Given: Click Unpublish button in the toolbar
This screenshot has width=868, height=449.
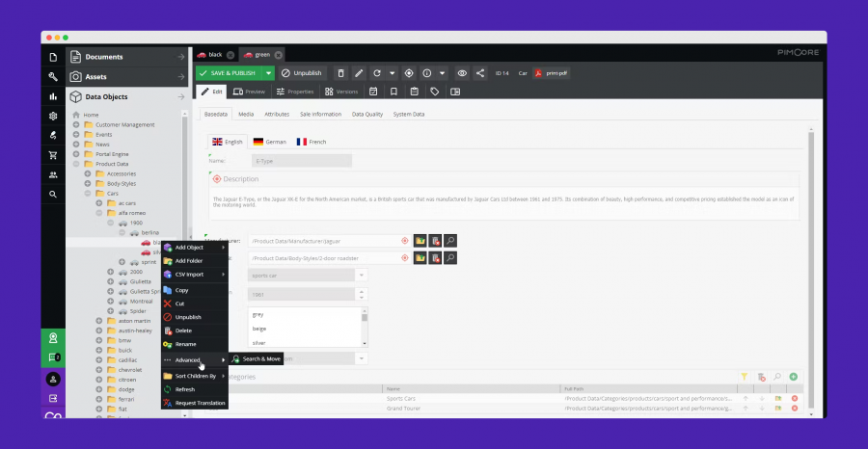Looking at the screenshot, I should [x=302, y=73].
